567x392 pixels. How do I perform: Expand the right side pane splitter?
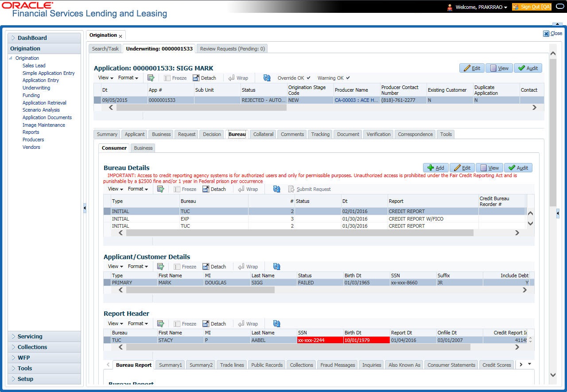558,213
